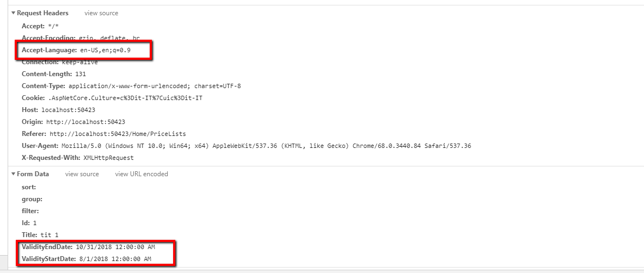Click the X-Requested-With header row

[77, 158]
